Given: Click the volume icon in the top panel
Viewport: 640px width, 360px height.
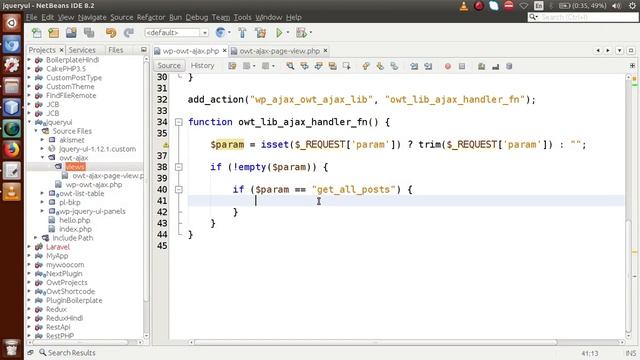Looking at the screenshot, I should (x=616, y=6).
